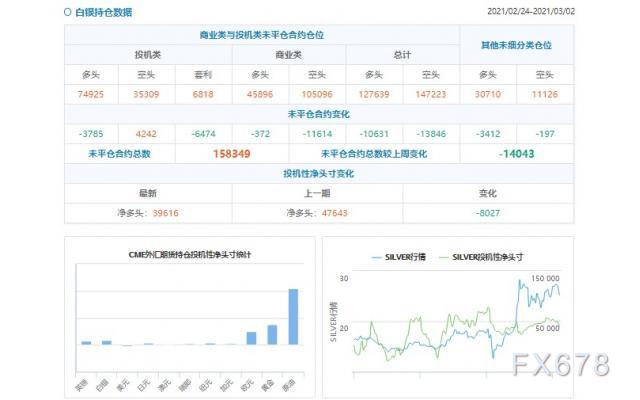Click the 未平仓合约变化 row header

pos(319,114)
